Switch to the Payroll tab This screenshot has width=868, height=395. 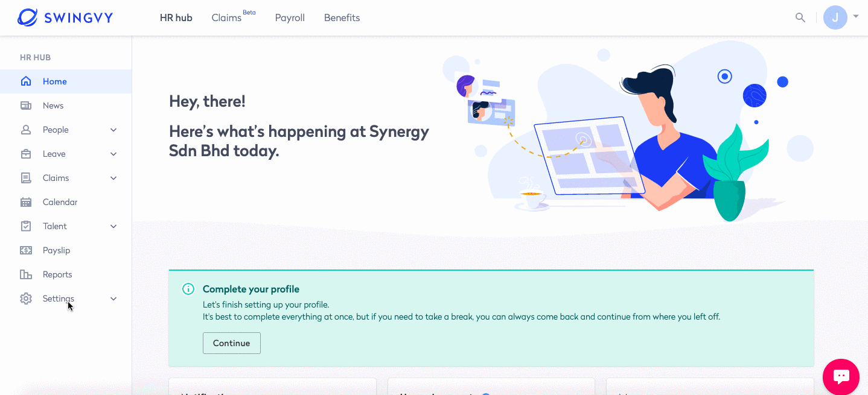click(290, 17)
